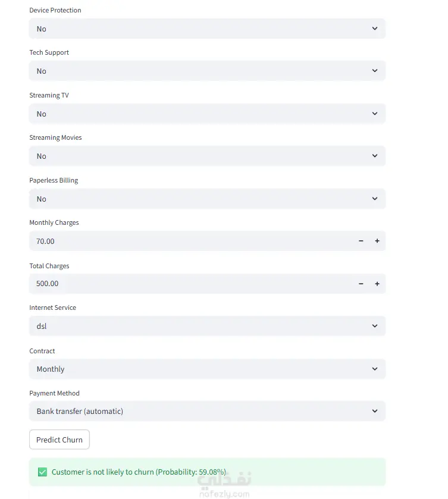Decrease Monthly Charges with minus icon
This screenshot has height=499, width=448.
pyautogui.click(x=361, y=241)
